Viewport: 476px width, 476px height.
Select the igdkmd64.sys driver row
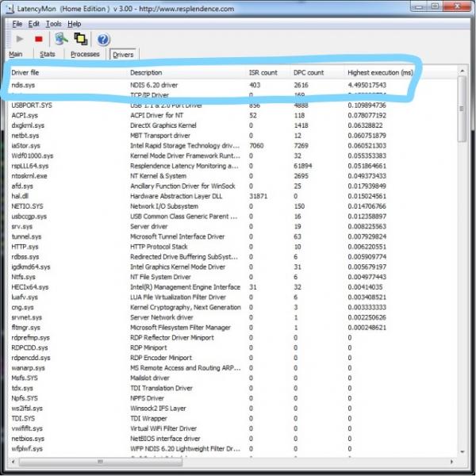[232, 267]
